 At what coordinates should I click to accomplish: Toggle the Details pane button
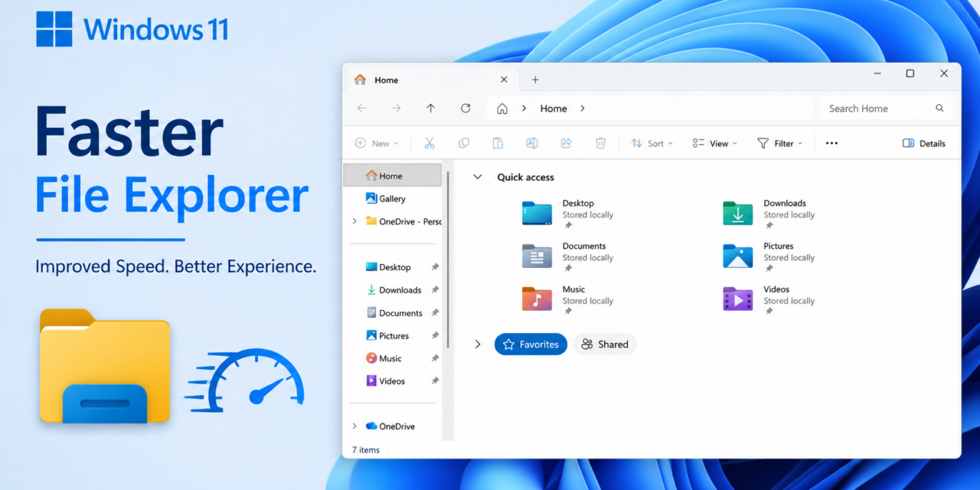(924, 143)
